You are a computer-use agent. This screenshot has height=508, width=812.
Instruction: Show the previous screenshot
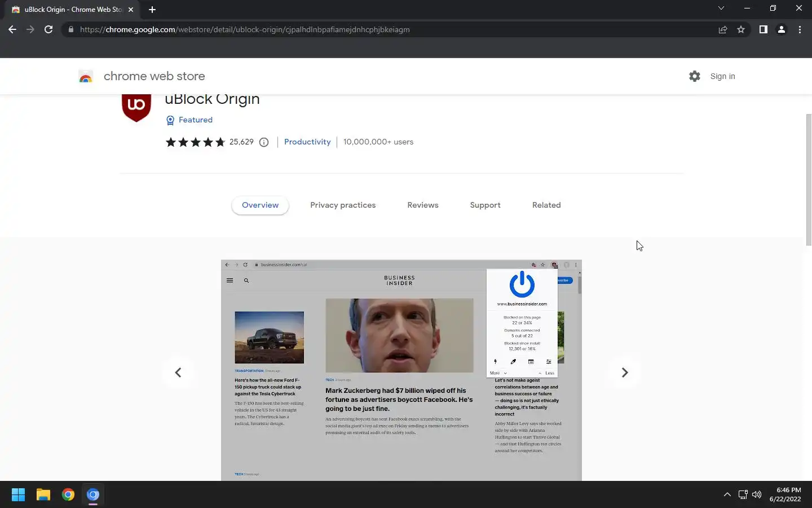click(x=178, y=373)
